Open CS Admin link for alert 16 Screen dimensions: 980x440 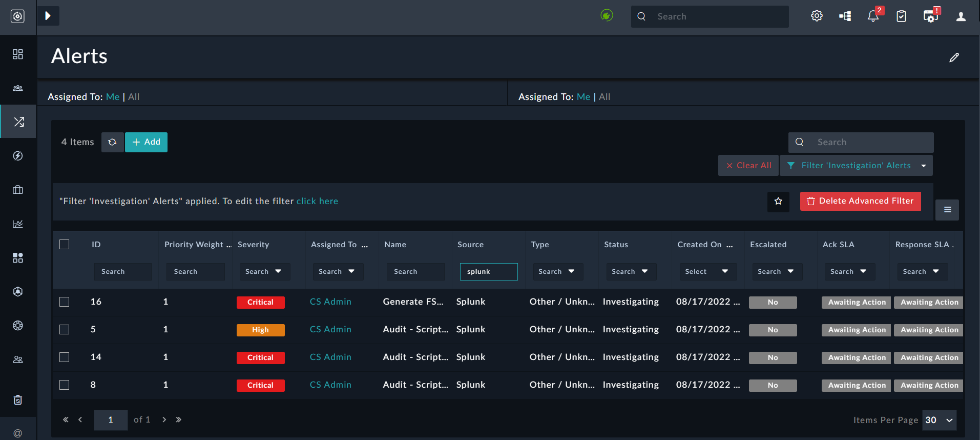point(330,302)
